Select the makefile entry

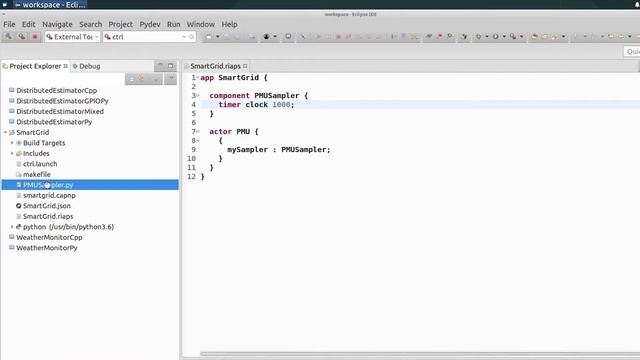(x=37, y=174)
